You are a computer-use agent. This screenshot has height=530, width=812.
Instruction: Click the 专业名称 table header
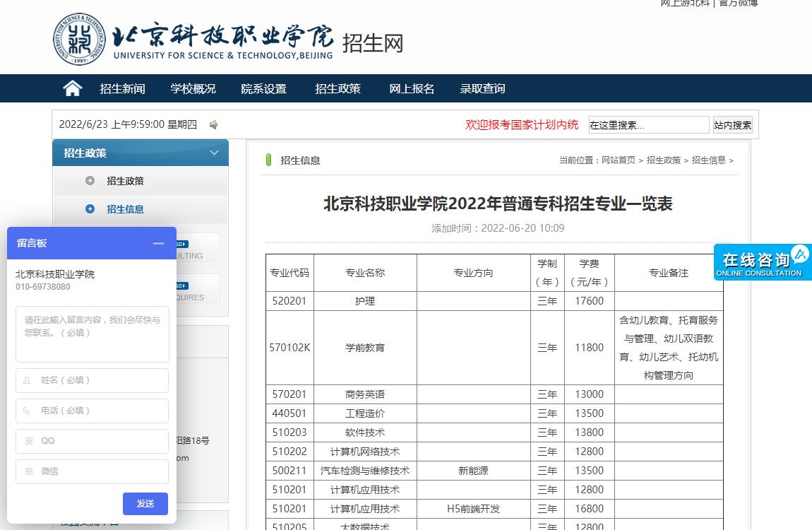pyautogui.click(x=365, y=273)
